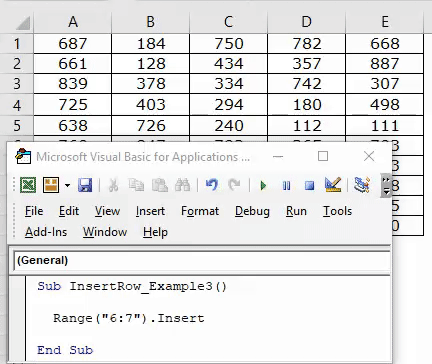Click the Find binoculars icon
This screenshot has width=432, height=364.
pyautogui.click(x=182, y=185)
